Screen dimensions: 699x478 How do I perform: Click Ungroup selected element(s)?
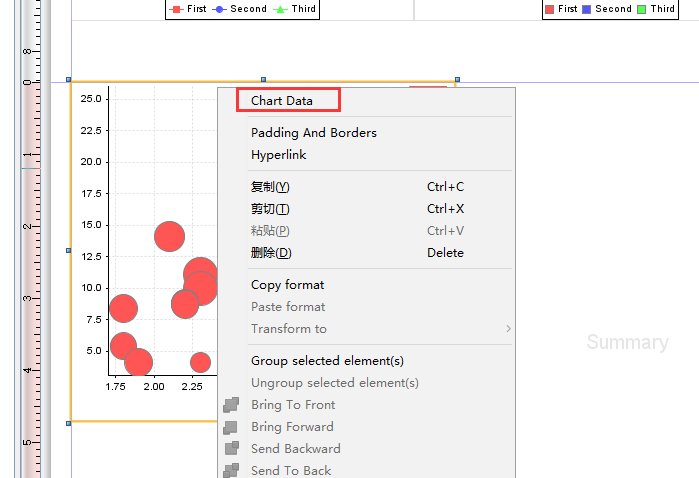(x=335, y=383)
